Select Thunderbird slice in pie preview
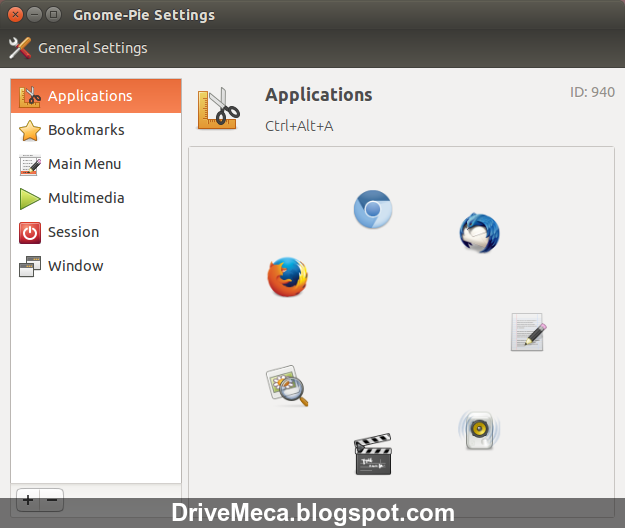 (479, 233)
